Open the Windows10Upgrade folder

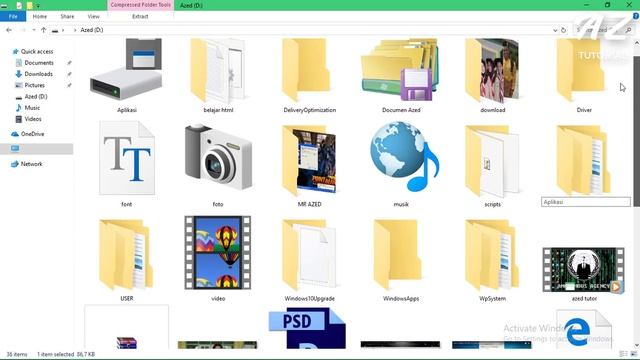pyautogui.click(x=309, y=255)
